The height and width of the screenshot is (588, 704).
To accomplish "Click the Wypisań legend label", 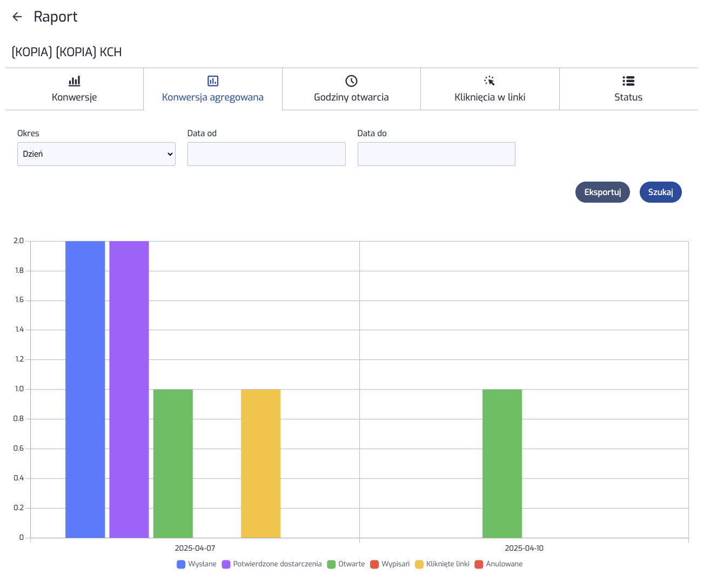I will 395,564.
